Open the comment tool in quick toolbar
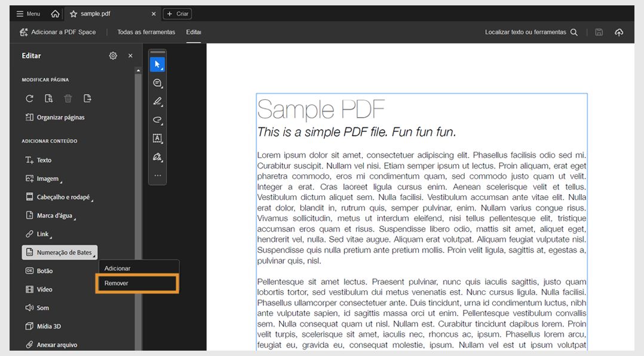Viewport: 644px width, 356px height. coord(157,83)
